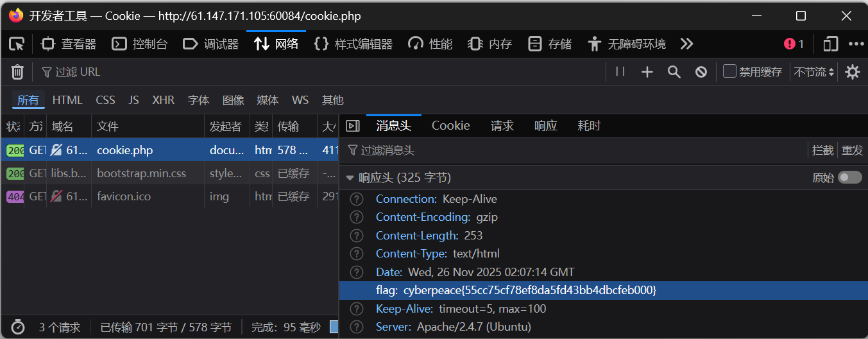Filter requests by XHR
Viewport: 868px width, 339px height.
click(163, 100)
